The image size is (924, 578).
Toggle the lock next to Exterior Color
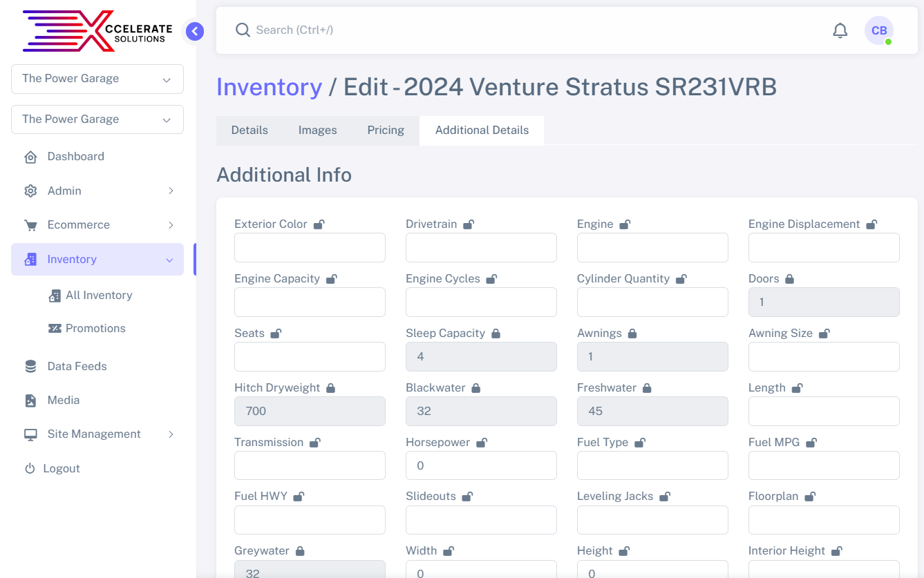tap(319, 224)
